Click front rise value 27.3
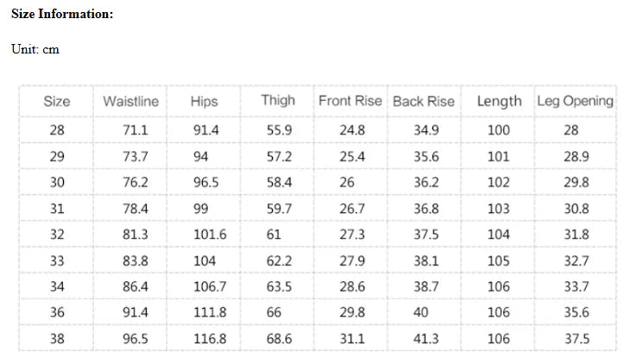The width and height of the screenshot is (637, 364). (352, 235)
